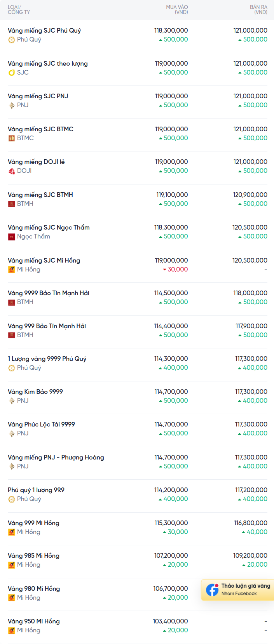Click Mi Hồng logo under Vàng miếng SJC Mi Hồng
274x644 pixels.
coord(12,270)
